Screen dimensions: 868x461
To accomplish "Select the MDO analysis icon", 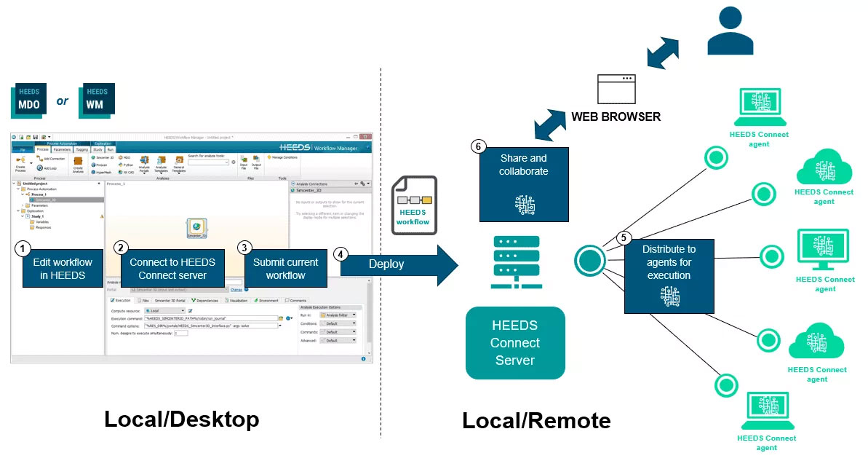I will coord(122,156).
